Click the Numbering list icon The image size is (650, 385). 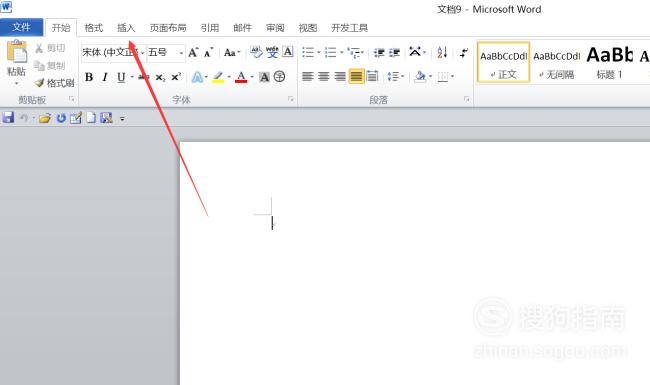pyautogui.click(x=330, y=52)
